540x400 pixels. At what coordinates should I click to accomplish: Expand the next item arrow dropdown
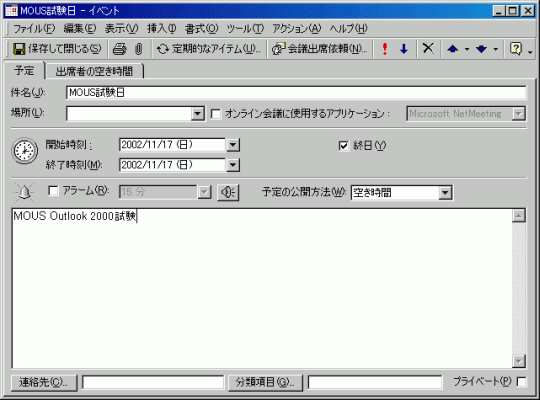pos(496,49)
